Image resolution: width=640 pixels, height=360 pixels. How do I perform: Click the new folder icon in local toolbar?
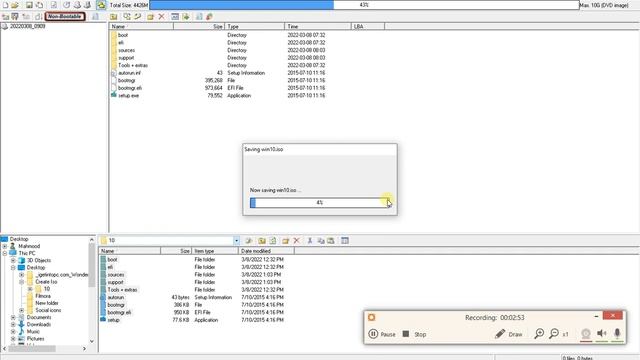coord(285,240)
